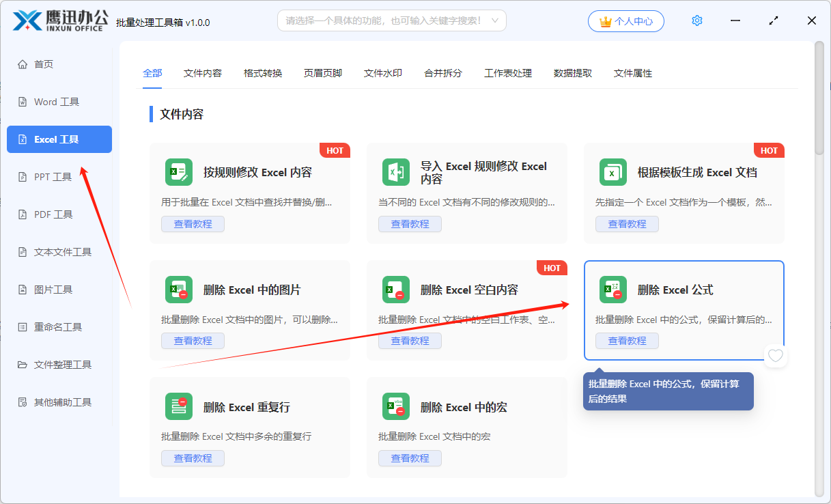Select the 导入 Excel 规则修改内容 tool icon
The image size is (831, 504).
tap(396, 172)
